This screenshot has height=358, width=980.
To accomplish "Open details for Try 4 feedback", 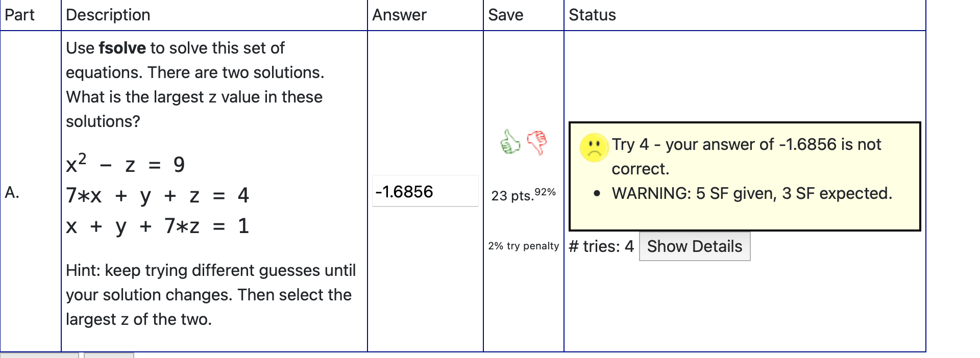I will [x=694, y=246].
